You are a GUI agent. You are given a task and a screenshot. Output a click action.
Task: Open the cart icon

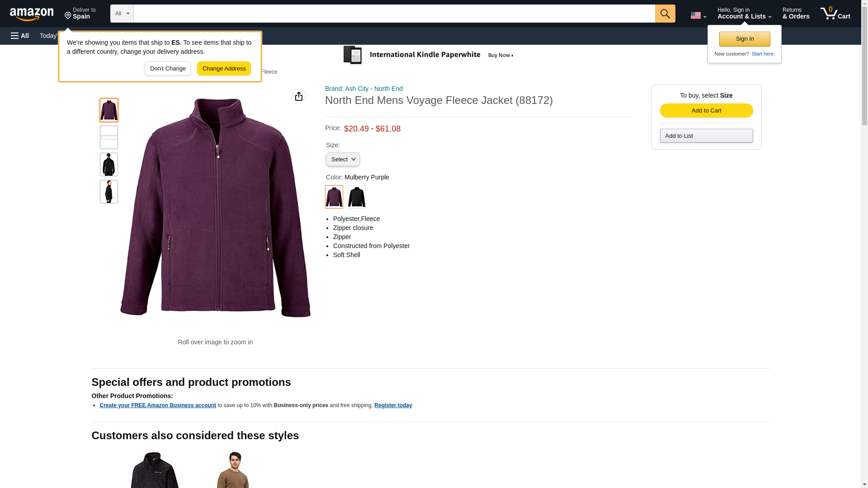[x=835, y=14]
